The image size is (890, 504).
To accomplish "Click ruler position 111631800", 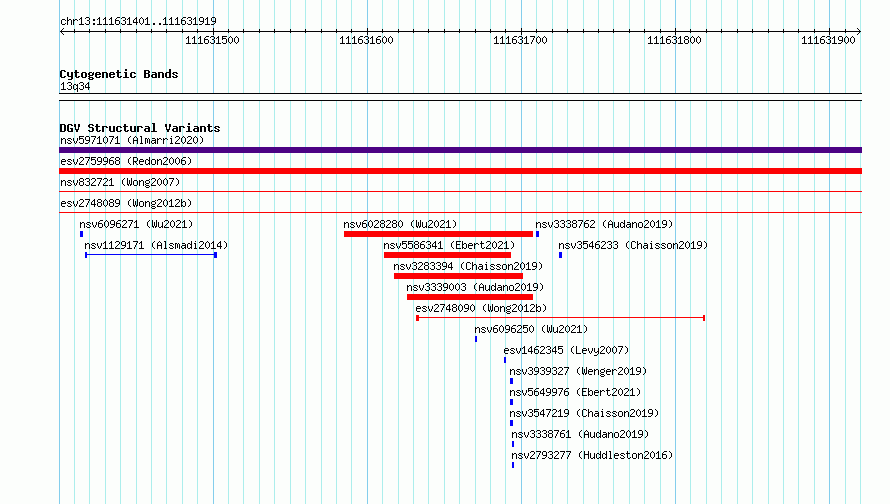I will (674, 40).
